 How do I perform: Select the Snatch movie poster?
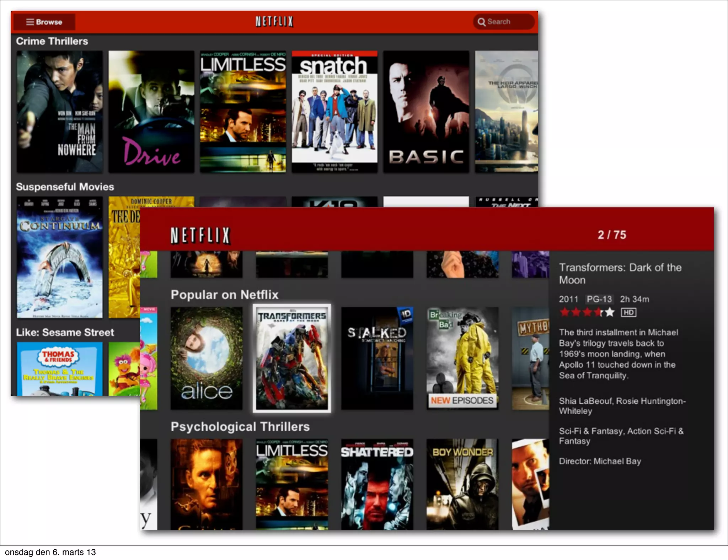click(334, 112)
